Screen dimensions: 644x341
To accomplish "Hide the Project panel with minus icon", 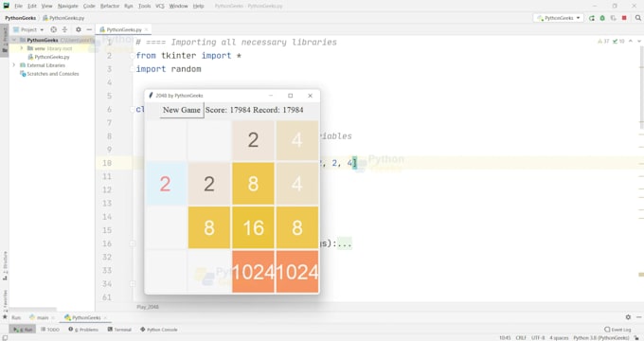I will (89, 29).
